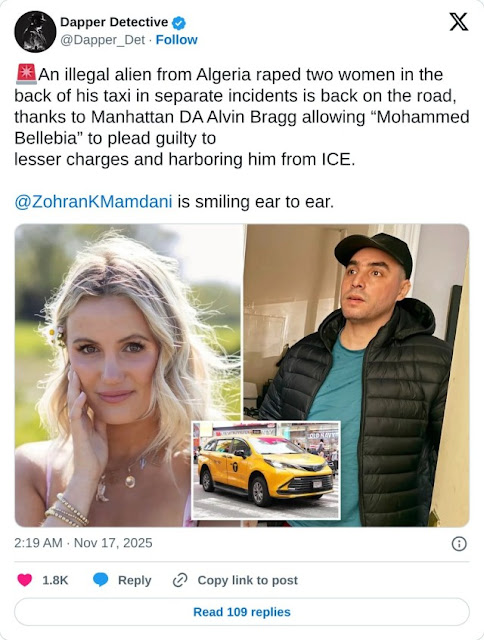The height and width of the screenshot is (640, 484).
Task: Click the Dapper Detective display name
Action: tap(114, 22)
